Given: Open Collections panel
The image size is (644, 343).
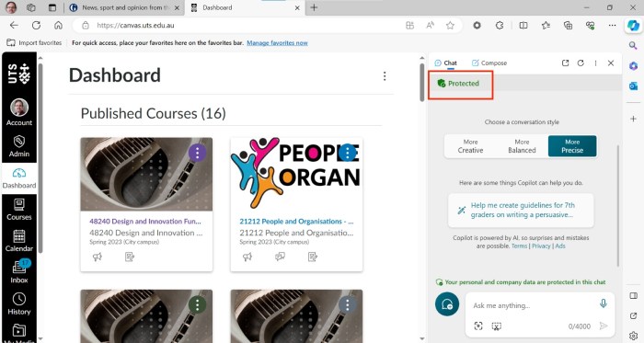Looking at the screenshot, I should (568, 26).
